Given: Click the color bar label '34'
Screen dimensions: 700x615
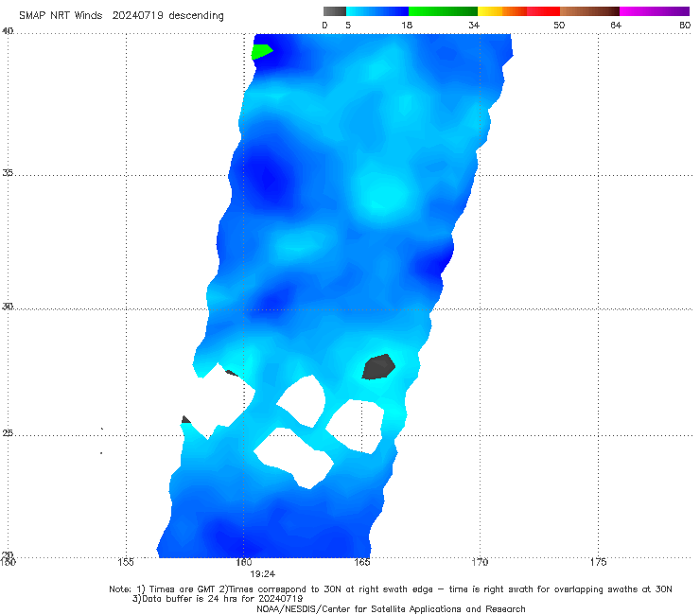Looking at the screenshot, I should coord(474,26).
